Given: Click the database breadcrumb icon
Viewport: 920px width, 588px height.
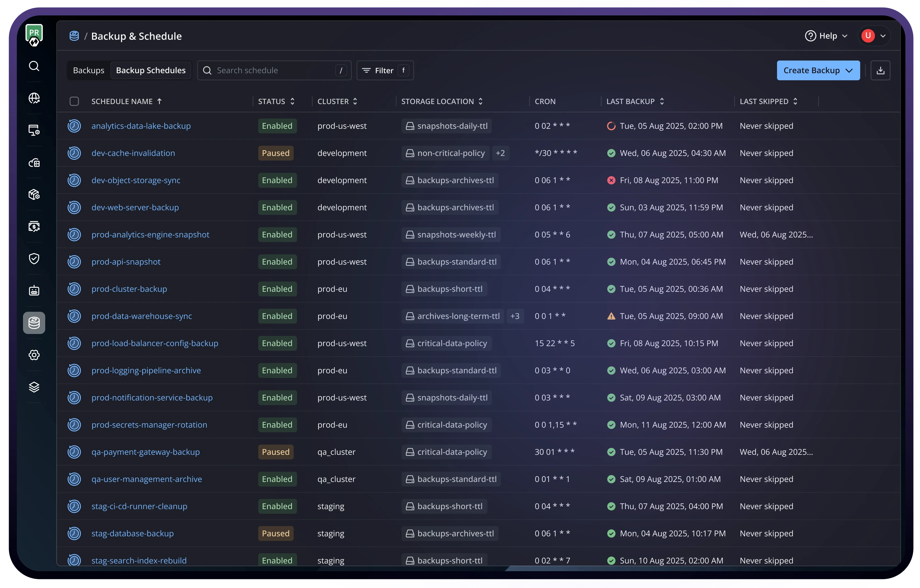Looking at the screenshot, I should pyautogui.click(x=74, y=36).
